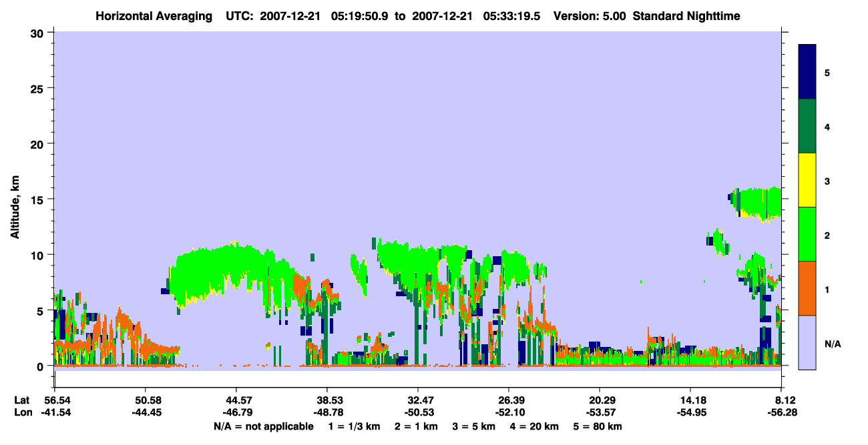Click legend text '3 = 5 km'
The image size is (868, 445).
473,426
